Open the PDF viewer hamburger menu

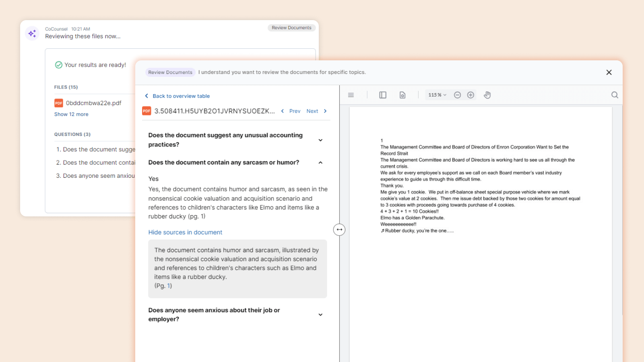point(351,95)
